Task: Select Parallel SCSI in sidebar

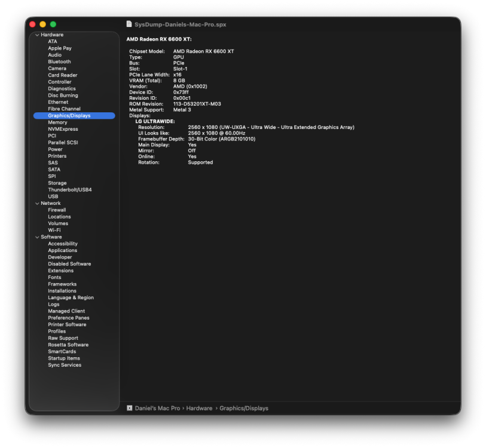Action: click(x=63, y=143)
